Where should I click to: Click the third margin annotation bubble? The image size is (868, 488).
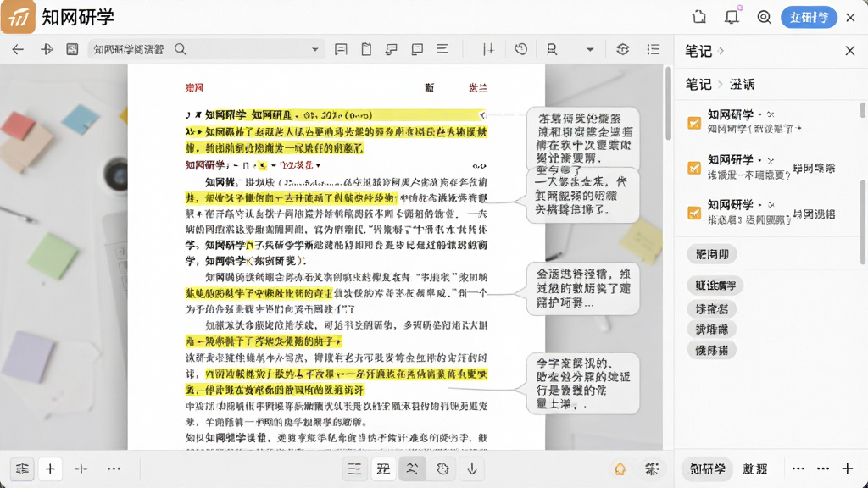click(x=583, y=288)
